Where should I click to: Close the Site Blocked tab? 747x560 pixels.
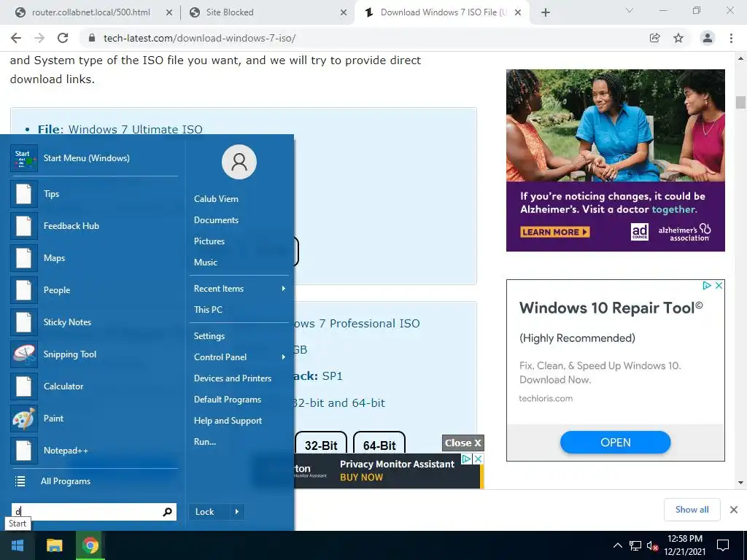point(344,12)
